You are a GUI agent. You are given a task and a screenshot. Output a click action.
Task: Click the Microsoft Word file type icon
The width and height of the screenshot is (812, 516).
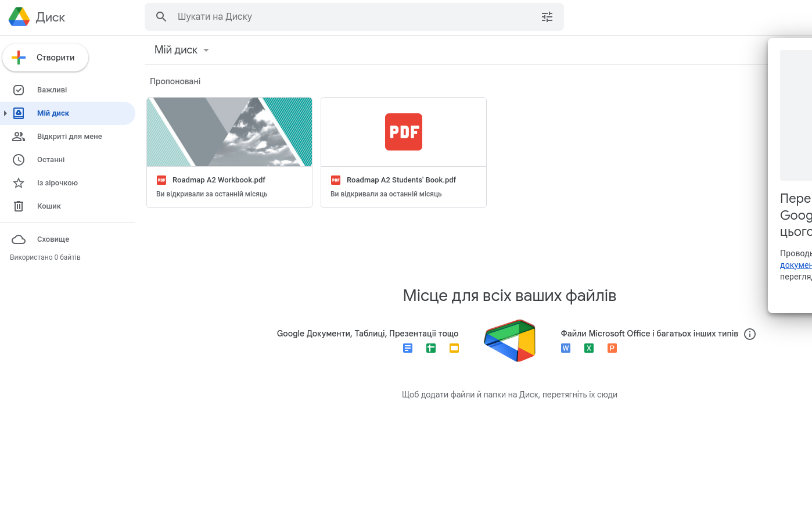(x=565, y=347)
